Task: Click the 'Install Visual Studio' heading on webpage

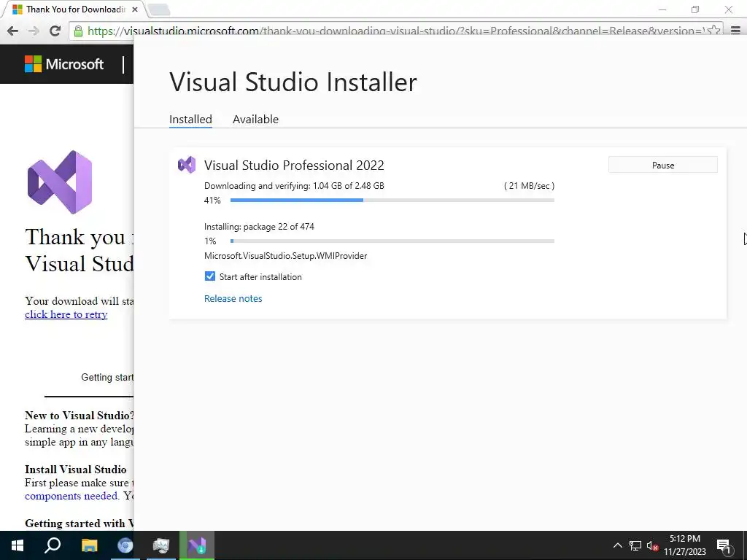Action: click(76, 469)
